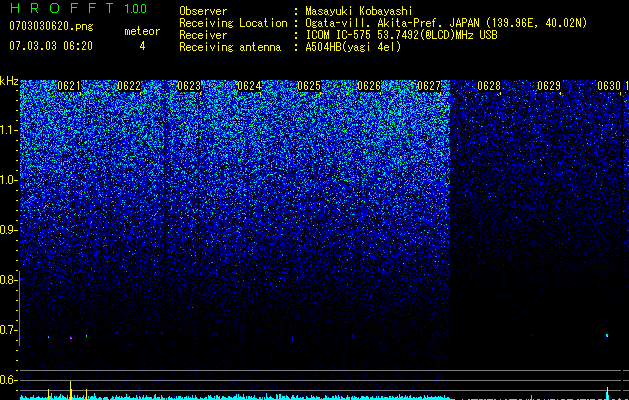The width and height of the screenshot is (629, 400).
Task: Click the 0623 time marker
Action: coord(189,86)
